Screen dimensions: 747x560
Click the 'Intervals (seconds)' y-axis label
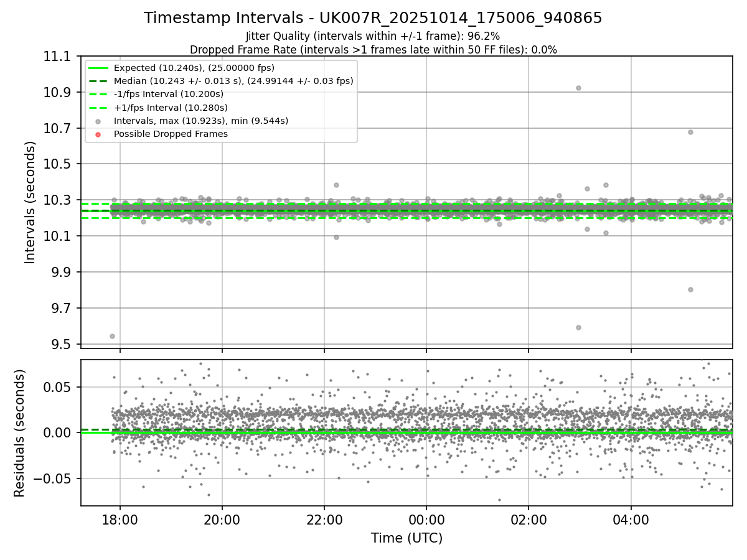(x=31, y=202)
